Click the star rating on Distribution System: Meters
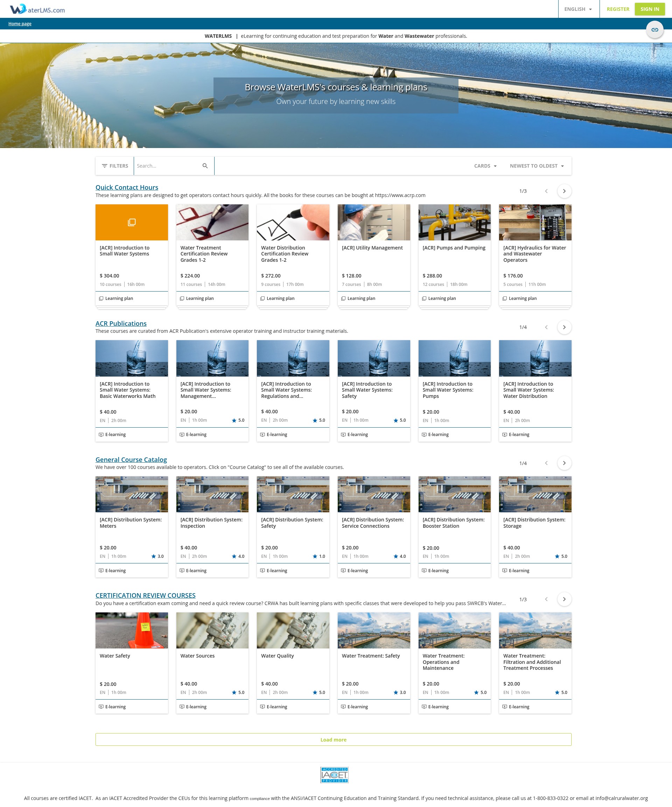Image resolution: width=672 pixels, height=807 pixels. coord(157,556)
